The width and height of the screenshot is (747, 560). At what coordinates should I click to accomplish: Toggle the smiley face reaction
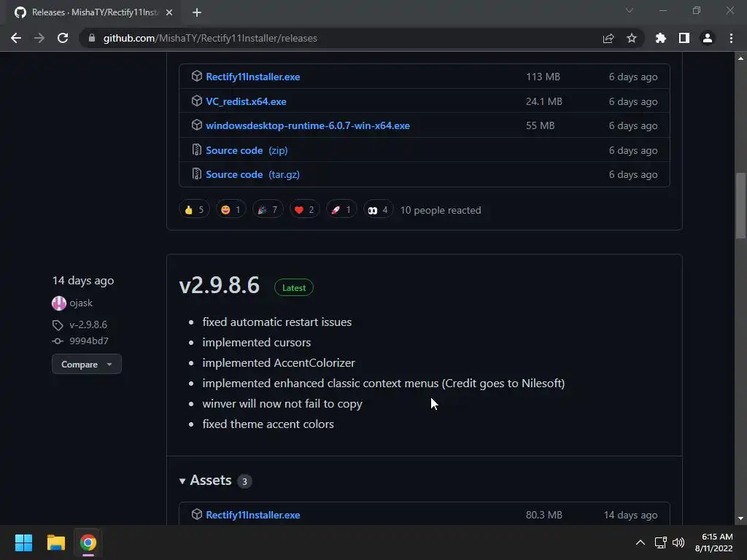[x=231, y=210]
